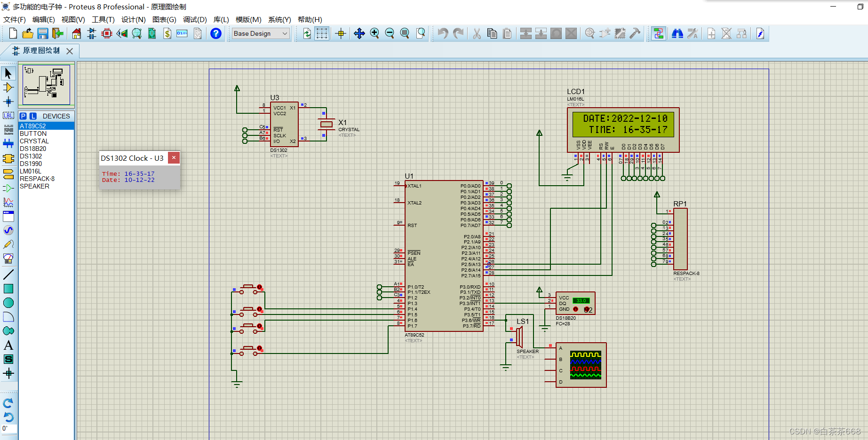This screenshot has width=868, height=440.
Task: Open the 视图(V) menu
Action: click(x=73, y=19)
